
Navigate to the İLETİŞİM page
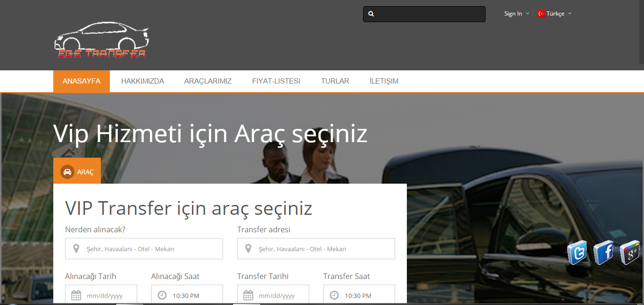click(384, 81)
